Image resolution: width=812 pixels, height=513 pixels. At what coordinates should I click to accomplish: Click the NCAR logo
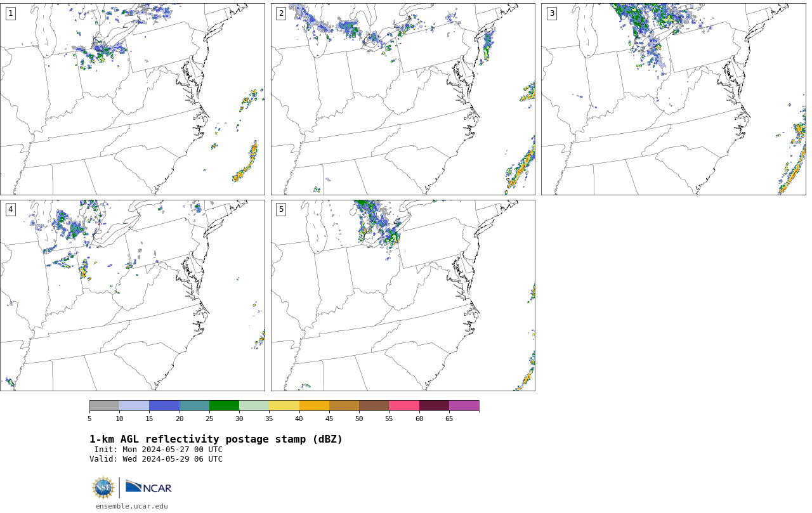coord(148,487)
